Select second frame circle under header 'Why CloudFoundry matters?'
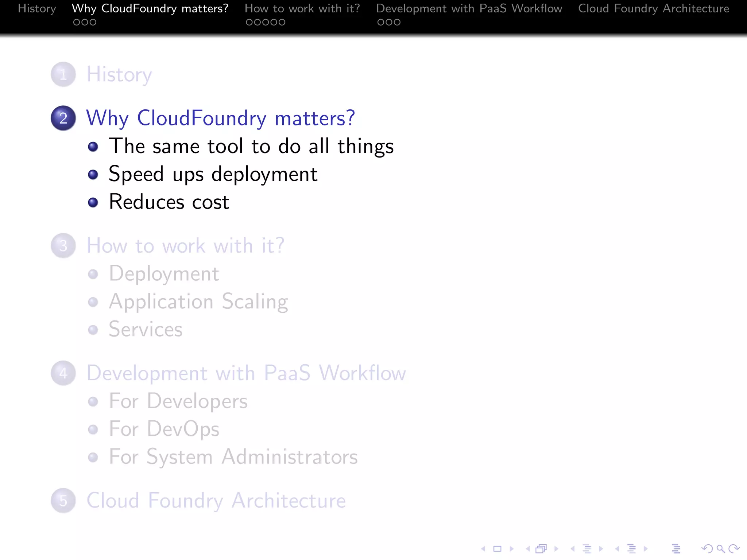The height and width of the screenshot is (560, 747). tap(85, 22)
